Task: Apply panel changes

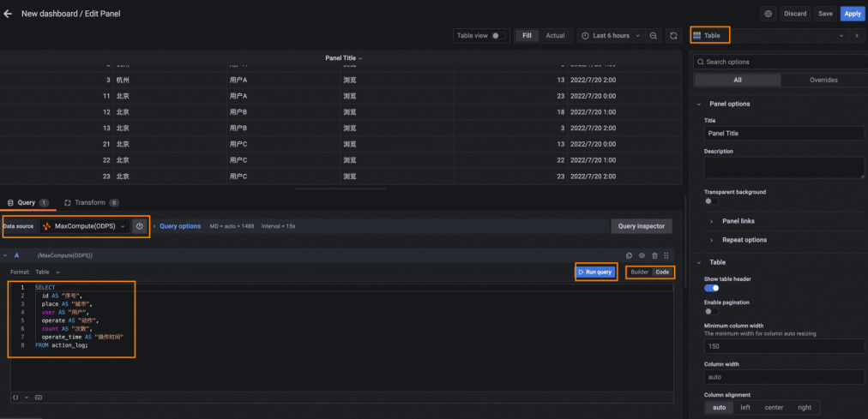Action: (853, 14)
